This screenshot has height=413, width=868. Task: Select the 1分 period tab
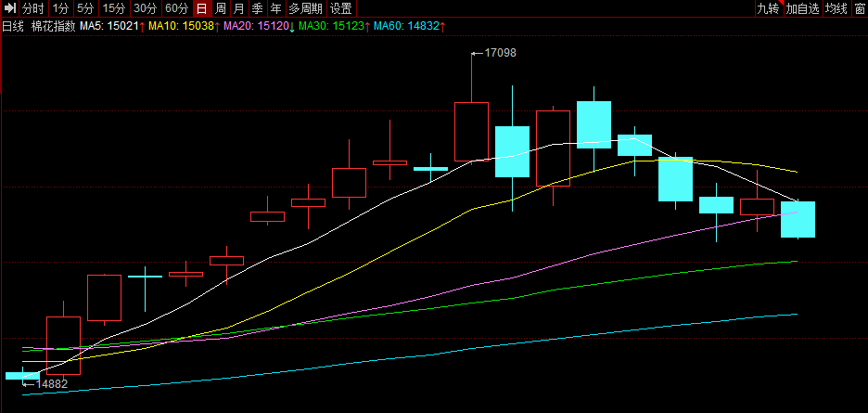(61, 7)
